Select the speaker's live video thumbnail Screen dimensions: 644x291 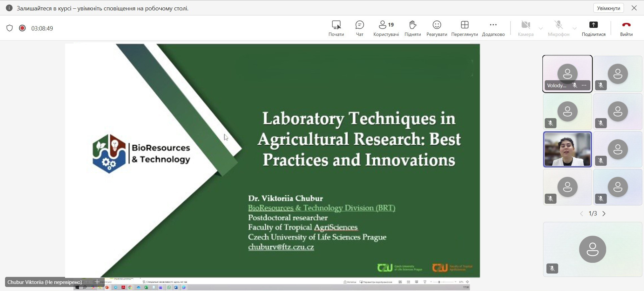[567, 149]
